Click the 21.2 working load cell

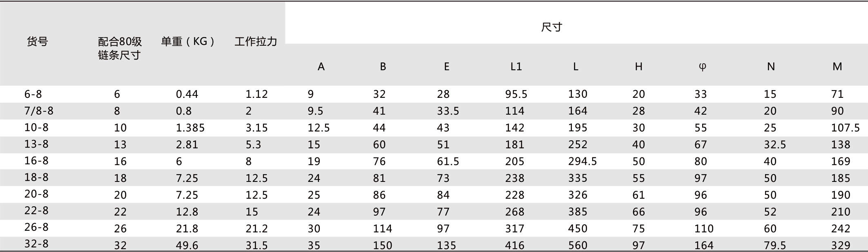point(257,229)
